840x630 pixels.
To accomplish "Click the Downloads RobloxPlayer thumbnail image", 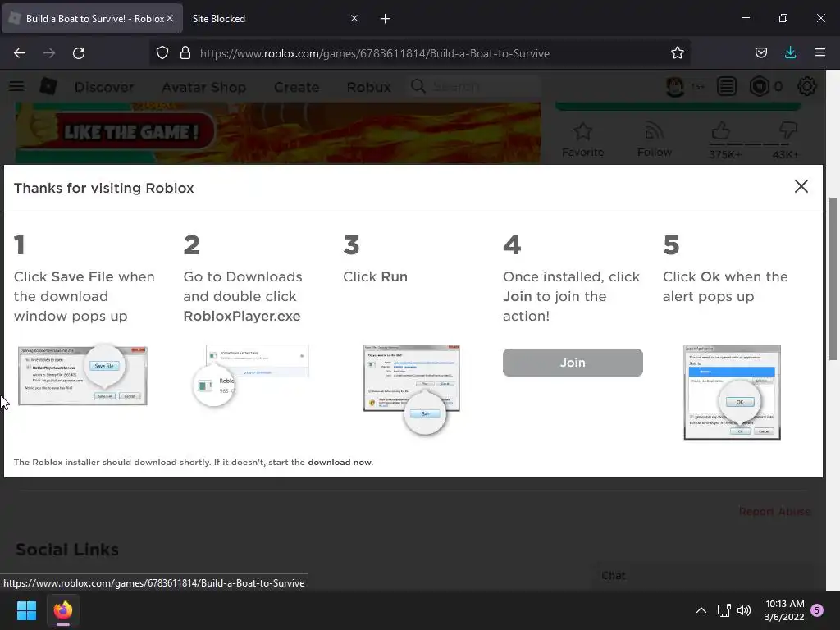I will (x=251, y=375).
